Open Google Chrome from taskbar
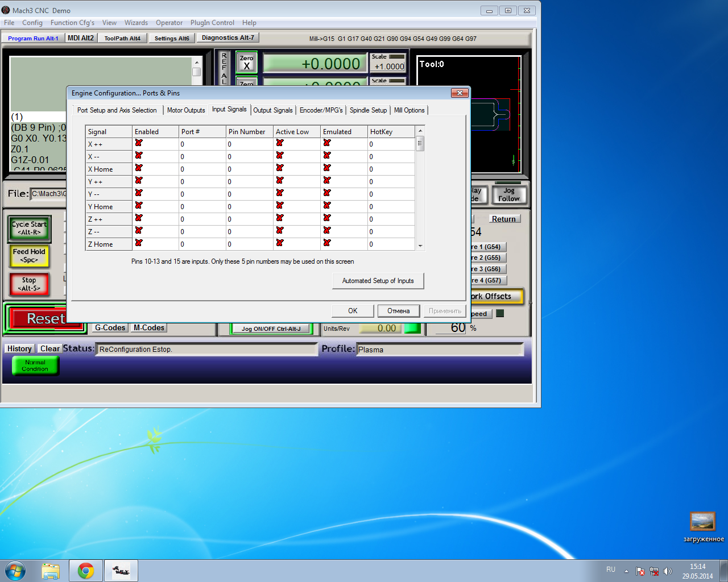Screen dimensions: 728x582 (x=86, y=571)
